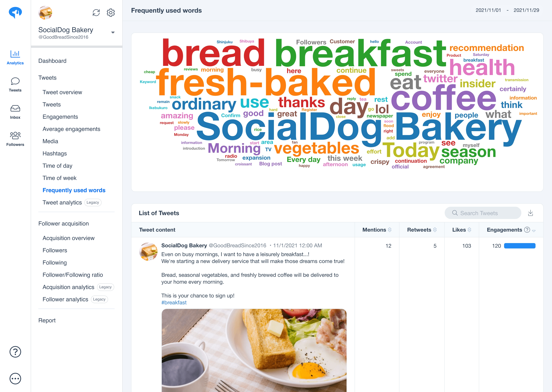Sort the Retweets column

pos(435,229)
